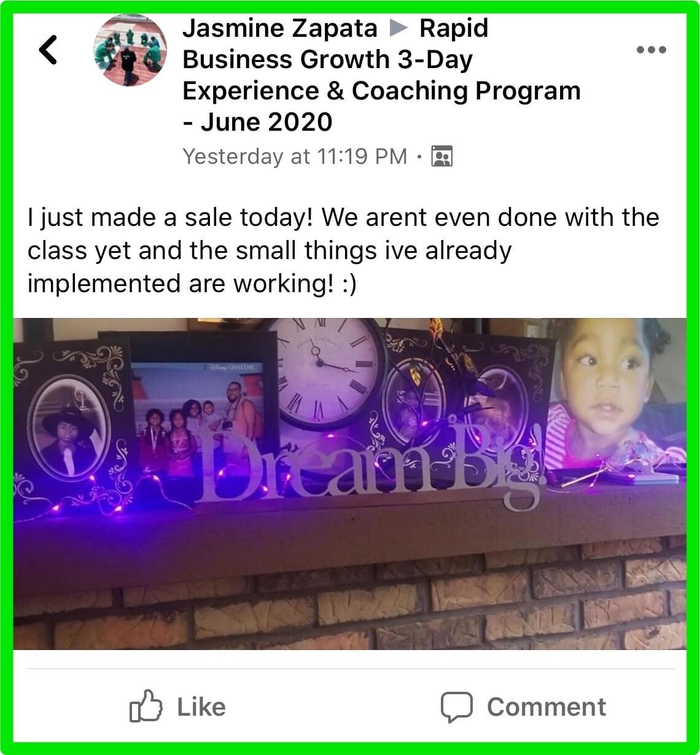Click the group members privacy icon
The width and height of the screenshot is (700, 755).
tap(442, 157)
